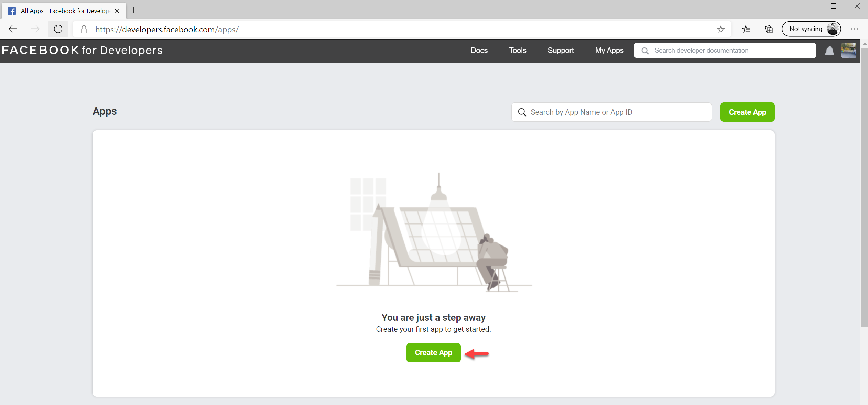Click Search by App Name or App ID field
This screenshot has height=405, width=868.
coord(611,112)
